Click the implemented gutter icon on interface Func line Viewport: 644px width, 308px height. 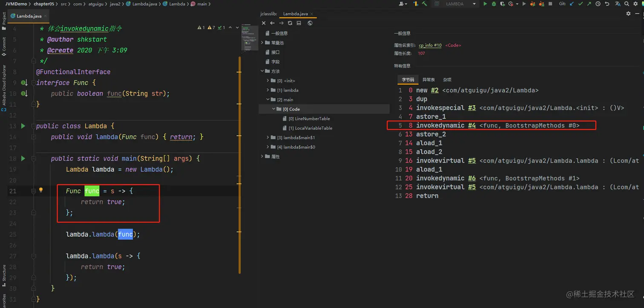(x=24, y=83)
